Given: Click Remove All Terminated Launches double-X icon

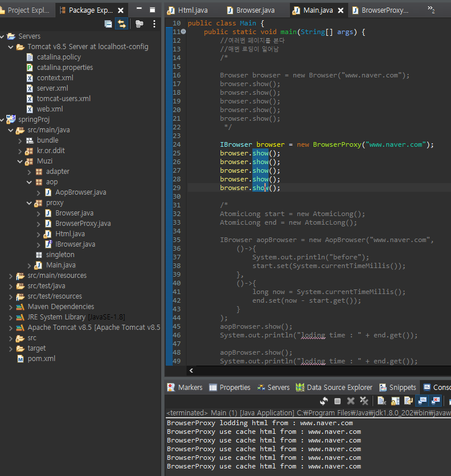Looking at the screenshot, I should pos(364,401).
